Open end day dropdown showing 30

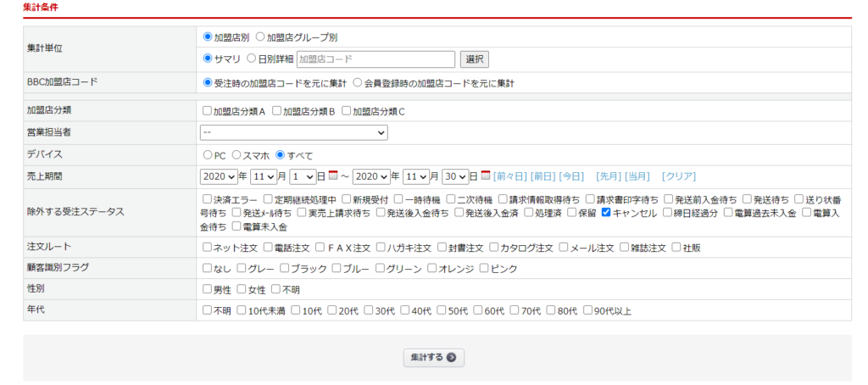(455, 176)
